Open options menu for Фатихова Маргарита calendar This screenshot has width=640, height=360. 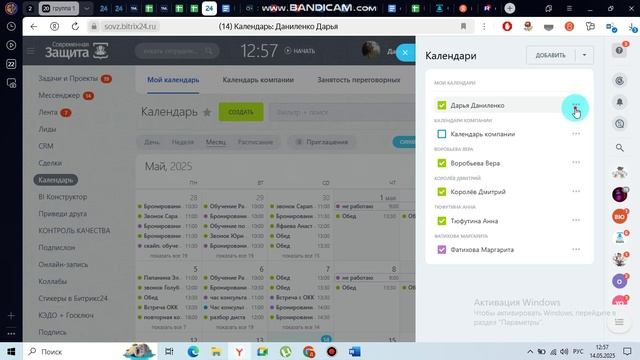click(x=576, y=249)
